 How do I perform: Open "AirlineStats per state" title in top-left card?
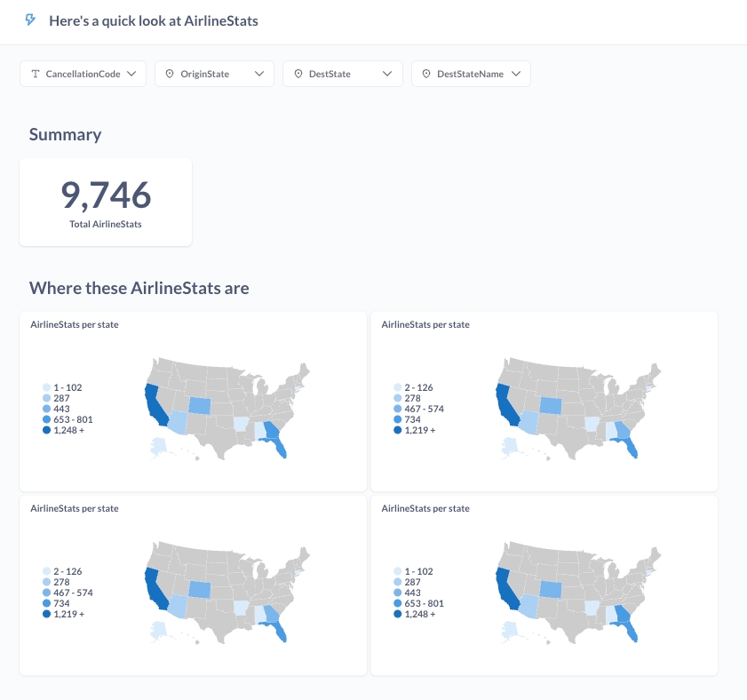click(75, 325)
